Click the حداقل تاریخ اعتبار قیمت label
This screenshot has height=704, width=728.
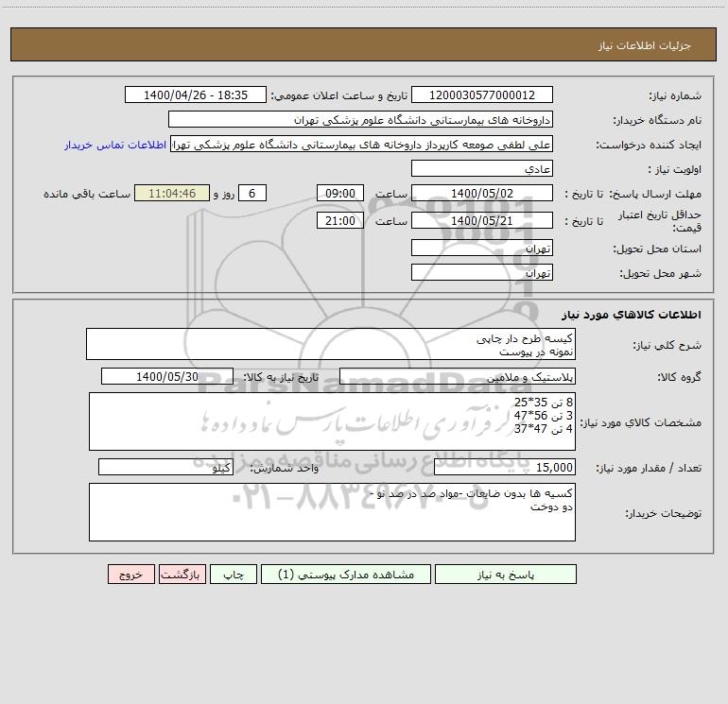coord(660,221)
